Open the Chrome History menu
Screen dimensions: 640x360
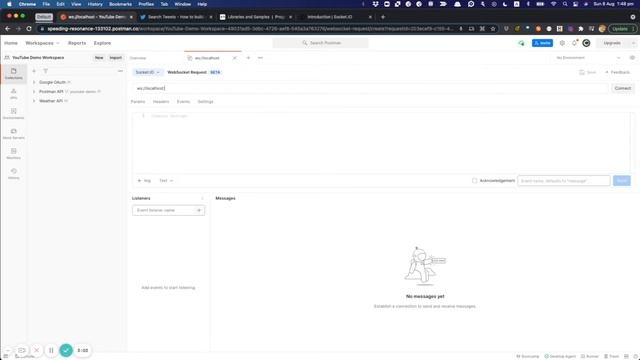[x=95, y=4]
